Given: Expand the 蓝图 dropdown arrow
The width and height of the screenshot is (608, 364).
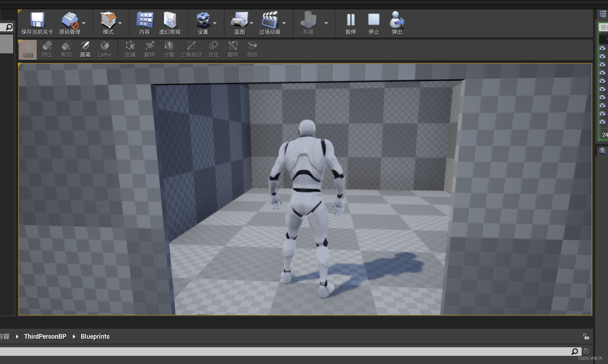Looking at the screenshot, I should pos(251,23).
